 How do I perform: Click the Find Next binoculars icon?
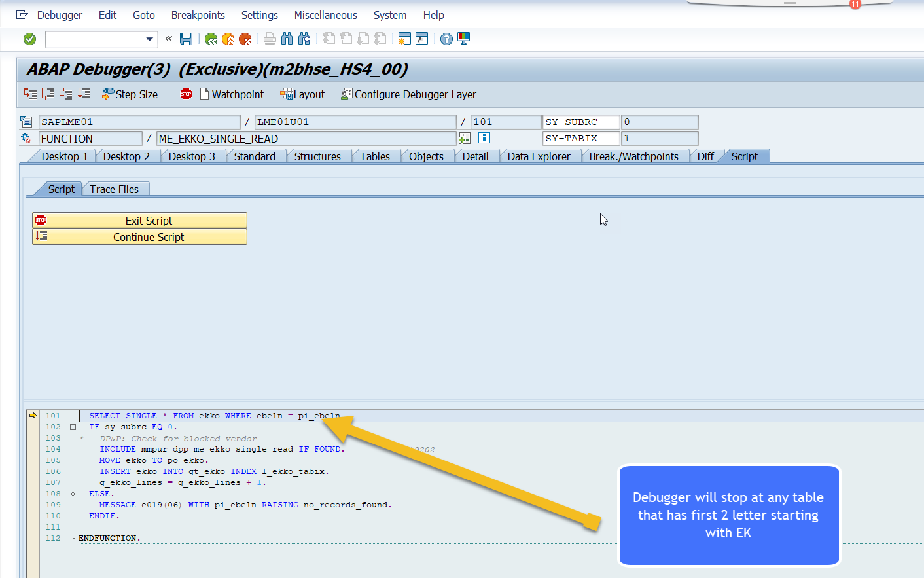[304, 39]
